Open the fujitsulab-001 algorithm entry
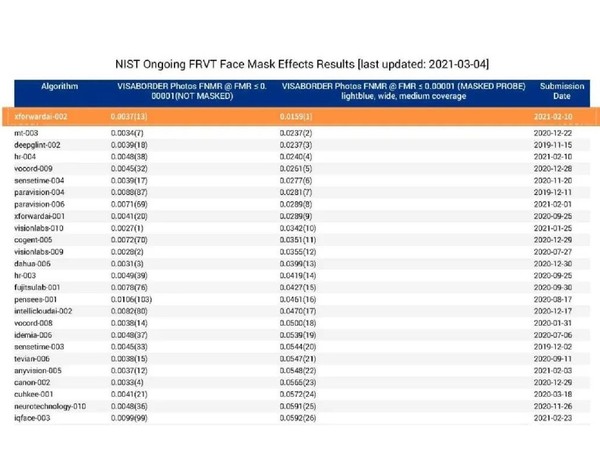 click(x=39, y=287)
